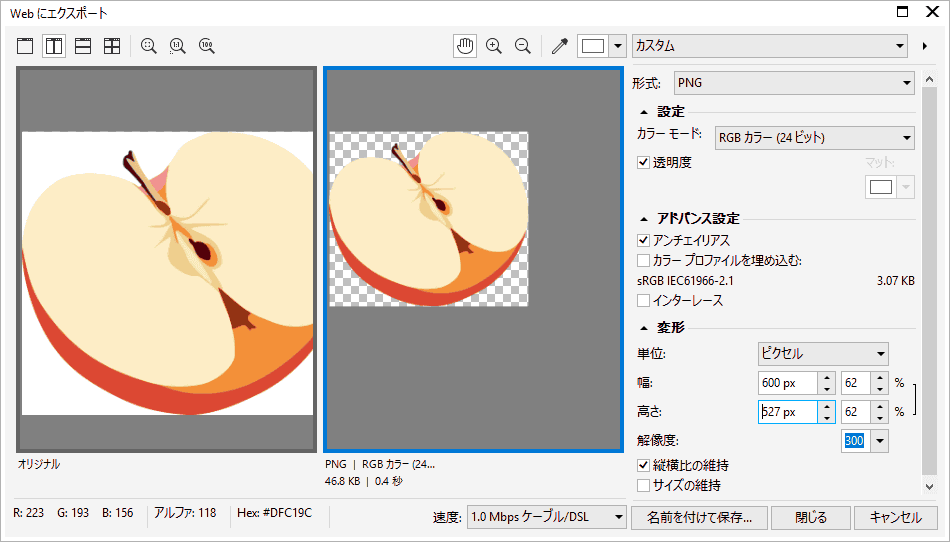The width and height of the screenshot is (950, 542).
Task: Collapse the 変形 section
Action: tap(644, 328)
